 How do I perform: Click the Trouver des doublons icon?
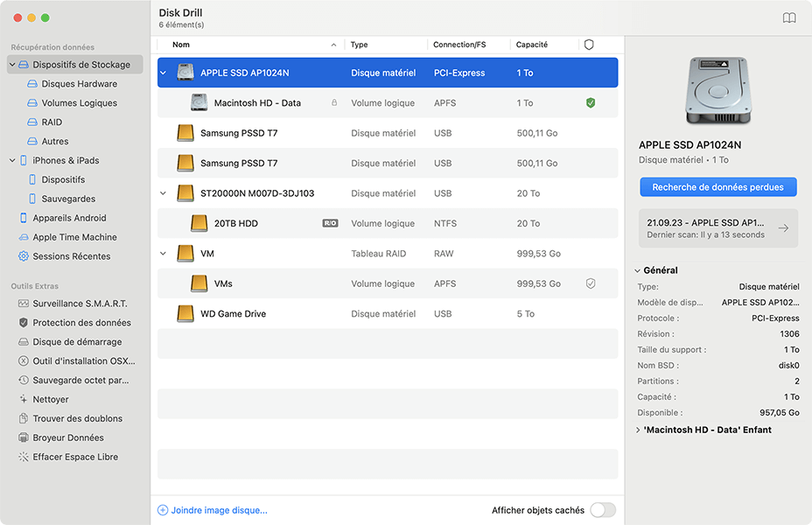click(x=24, y=418)
